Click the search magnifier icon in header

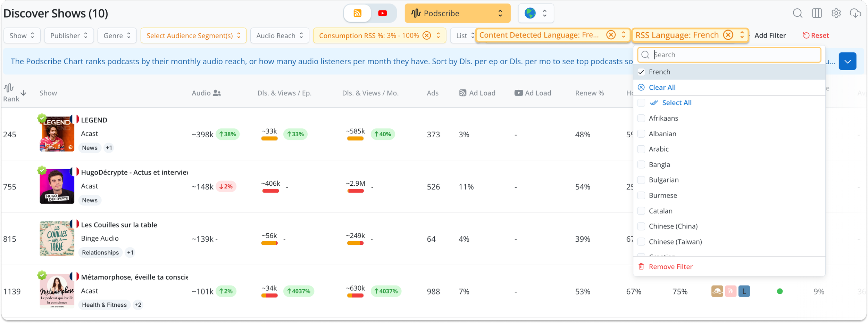[798, 13]
